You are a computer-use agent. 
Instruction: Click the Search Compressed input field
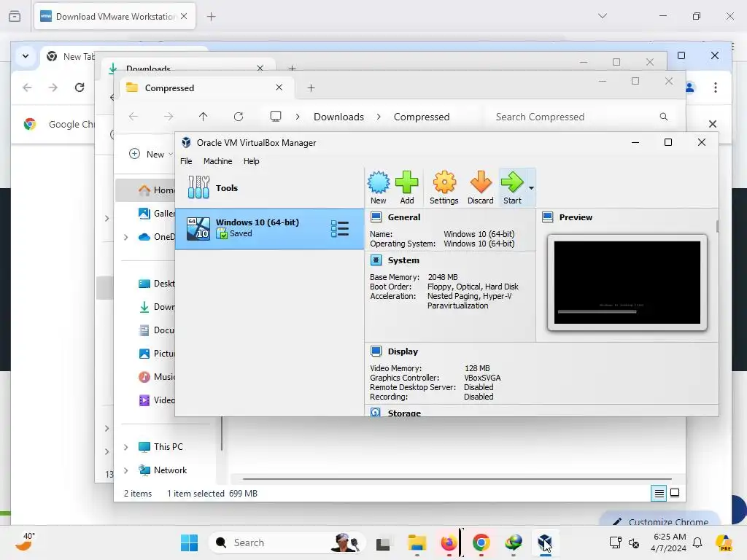(581, 117)
